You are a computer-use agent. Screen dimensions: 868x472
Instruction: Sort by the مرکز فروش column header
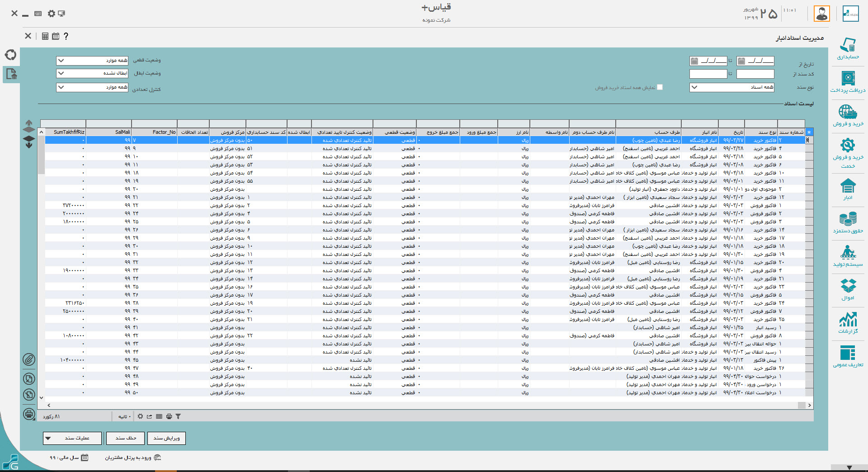(227, 132)
